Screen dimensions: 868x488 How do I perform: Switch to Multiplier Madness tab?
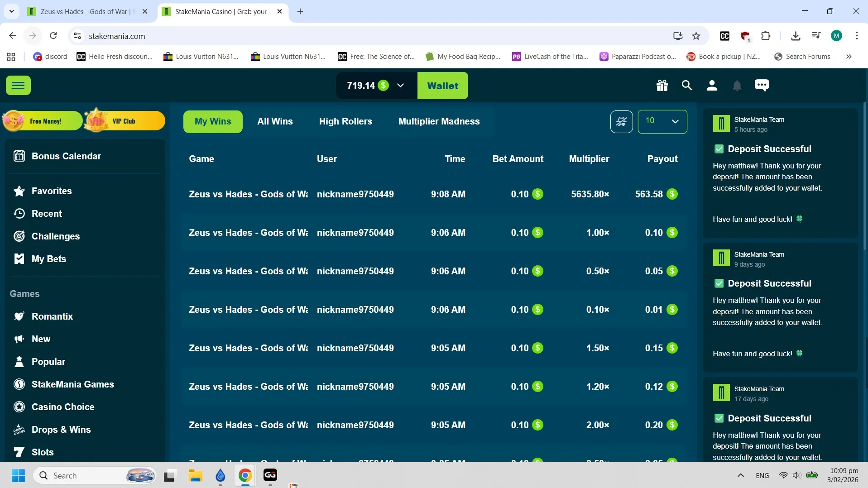click(439, 121)
